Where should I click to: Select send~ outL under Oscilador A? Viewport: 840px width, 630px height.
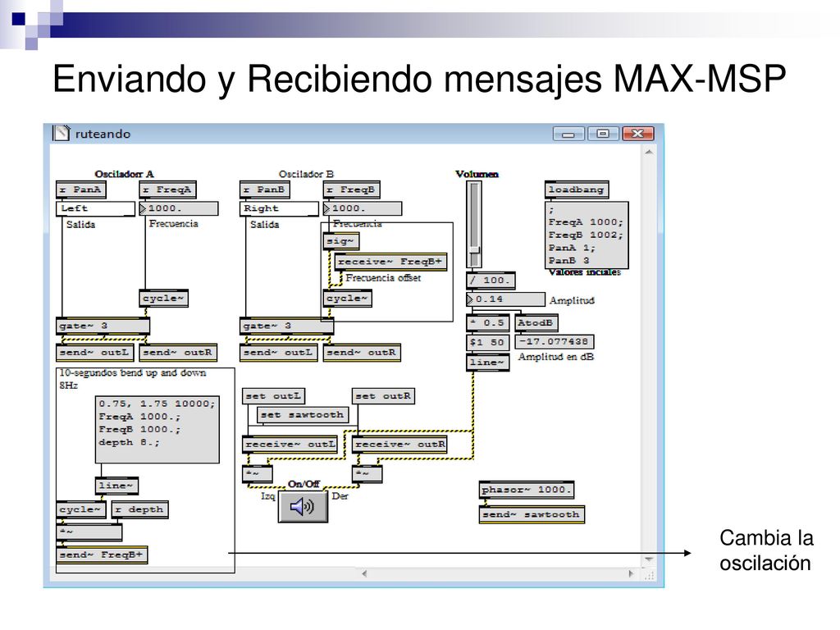point(96,353)
